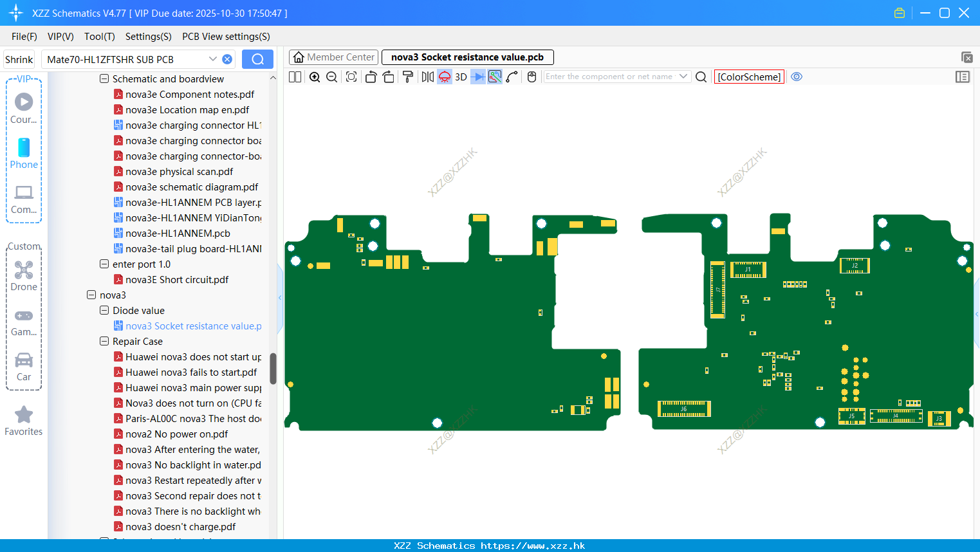Open the toolbox icon in title bar
Image resolution: width=980 pixels, height=552 pixels.
[x=900, y=13]
